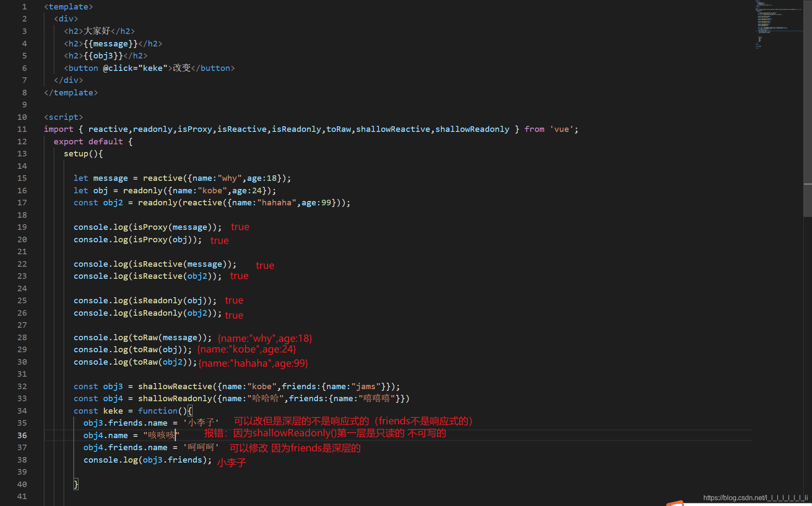The height and width of the screenshot is (506, 812).
Task: Click 'export default {' on line 12
Action: [x=93, y=141]
